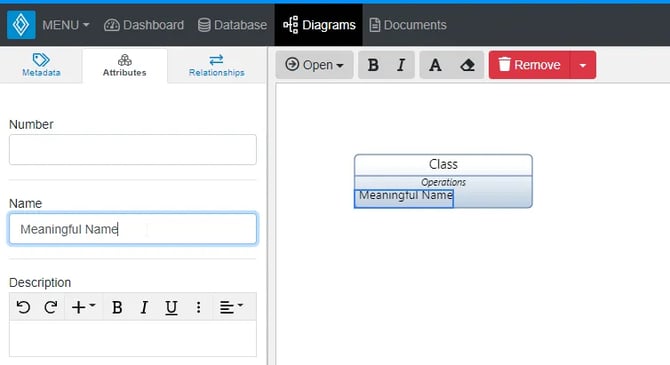Click the eraser clear-formatting icon

[467, 65]
